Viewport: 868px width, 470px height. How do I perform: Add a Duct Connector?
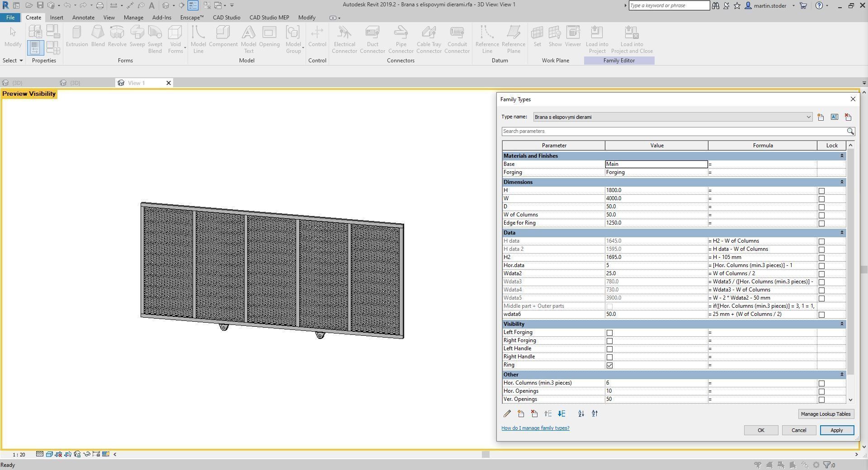[373, 39]
